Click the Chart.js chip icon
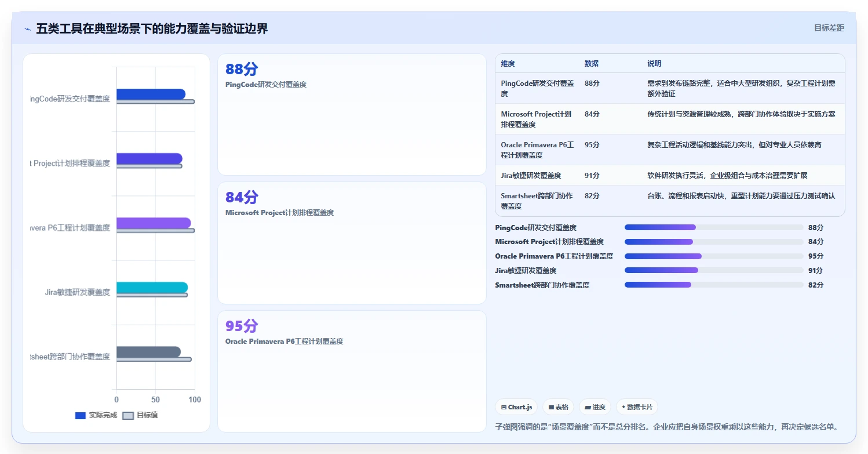 pyautogui.click(x=504, y=408)
